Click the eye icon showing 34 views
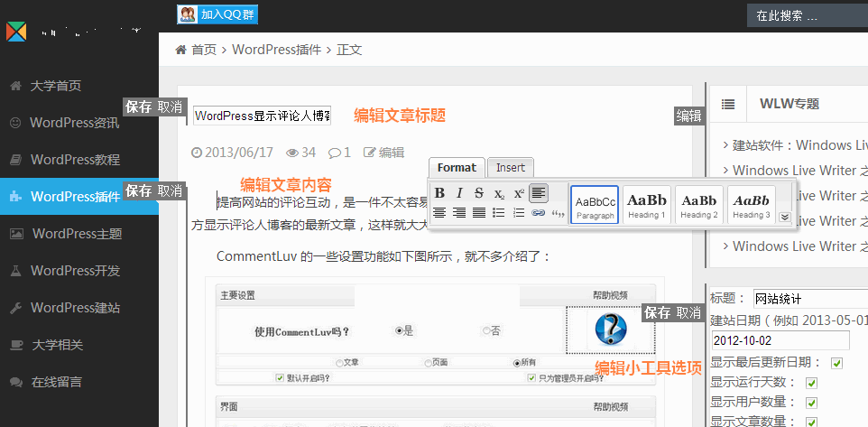This screenshot has height=427, width=868. point(291,153)
